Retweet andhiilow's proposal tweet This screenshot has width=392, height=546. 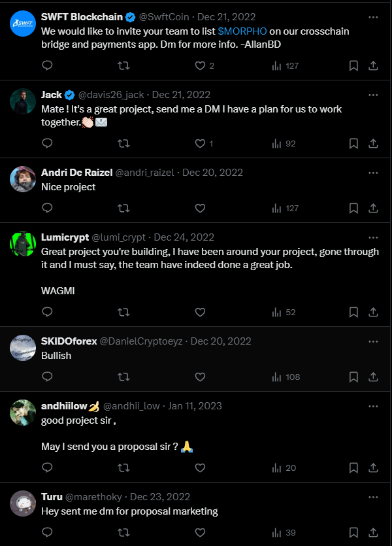point(123,468)
